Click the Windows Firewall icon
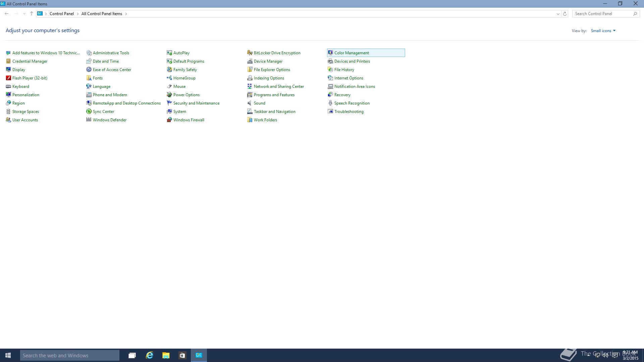The width and height of the screenshot is (644, 362). click(x=169, y=120)
